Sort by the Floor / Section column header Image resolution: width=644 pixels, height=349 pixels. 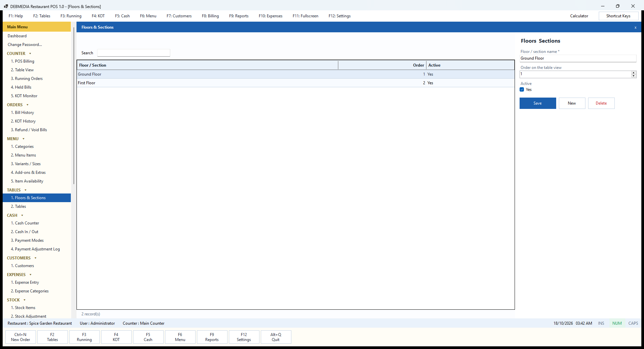[208, 65]
